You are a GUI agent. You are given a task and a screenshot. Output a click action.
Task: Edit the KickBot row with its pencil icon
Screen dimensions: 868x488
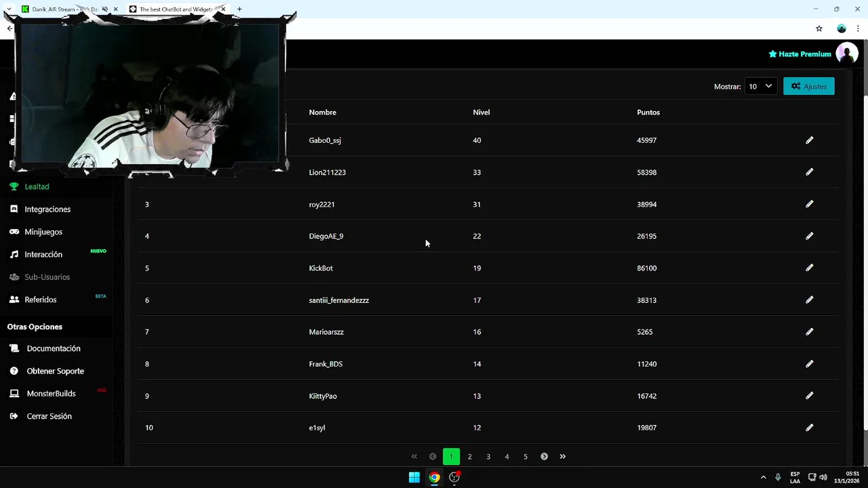point(809,268)
